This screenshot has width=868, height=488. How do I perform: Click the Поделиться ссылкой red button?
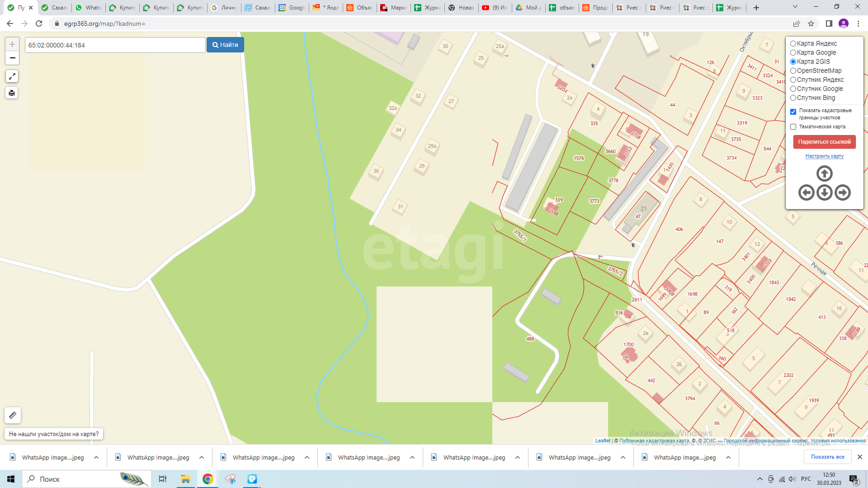(x=824, y=142)
